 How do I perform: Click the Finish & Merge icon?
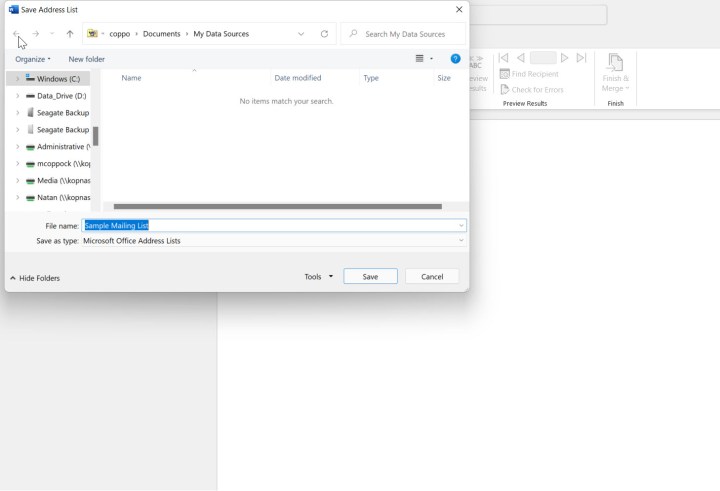coord(615,64)
